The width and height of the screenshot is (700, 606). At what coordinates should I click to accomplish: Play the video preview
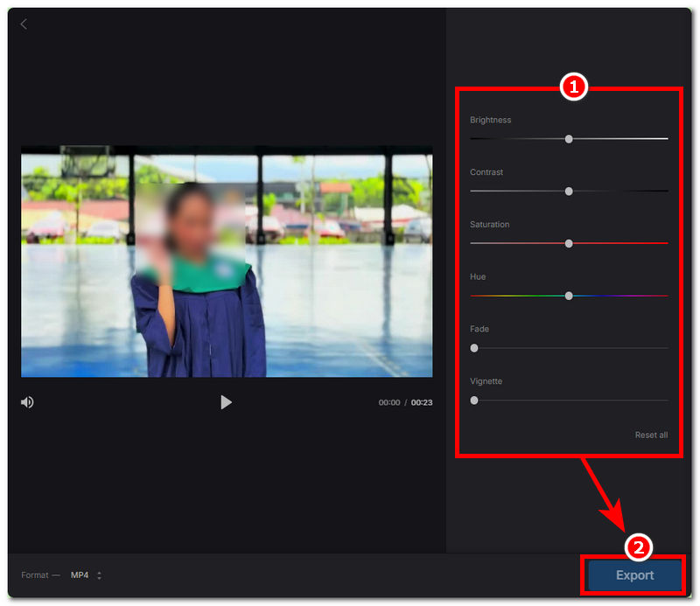tap(226, 402)
